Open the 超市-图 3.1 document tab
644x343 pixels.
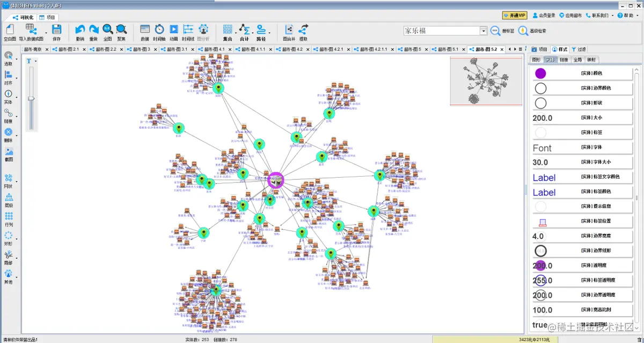tap(176, 49)
